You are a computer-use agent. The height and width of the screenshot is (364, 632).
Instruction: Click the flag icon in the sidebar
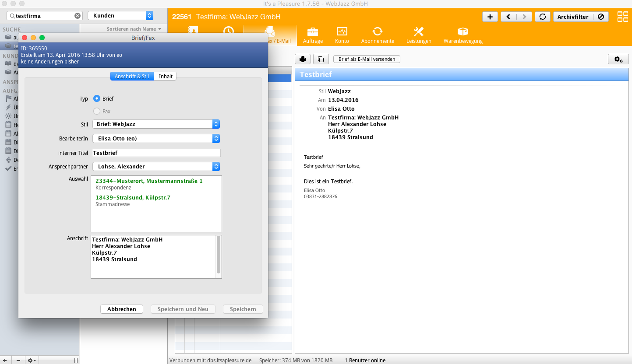8,99
